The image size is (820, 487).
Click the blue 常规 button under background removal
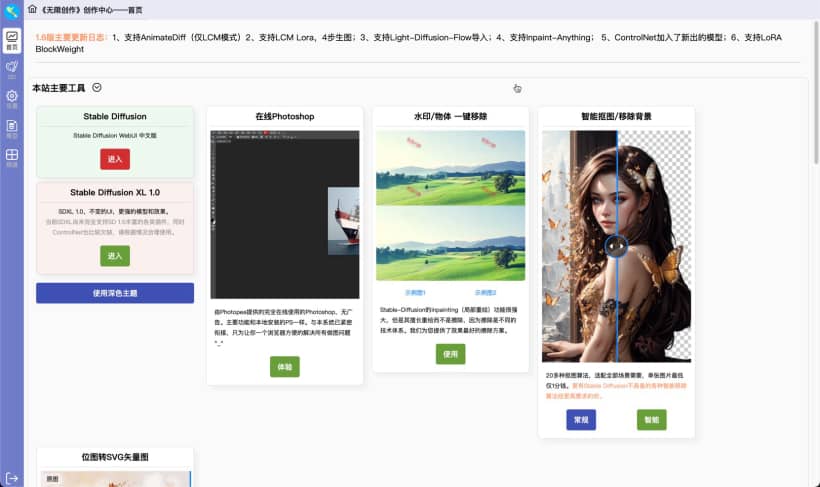(581, 420)
